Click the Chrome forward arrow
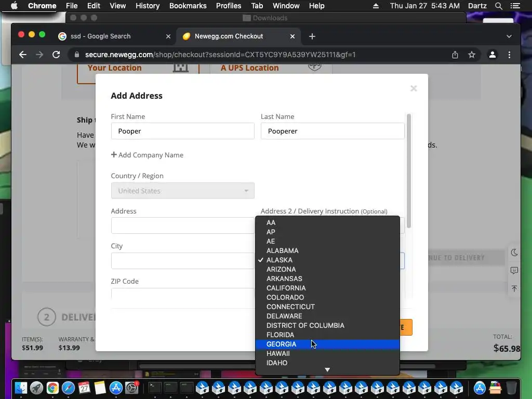 tap(39, 55)
